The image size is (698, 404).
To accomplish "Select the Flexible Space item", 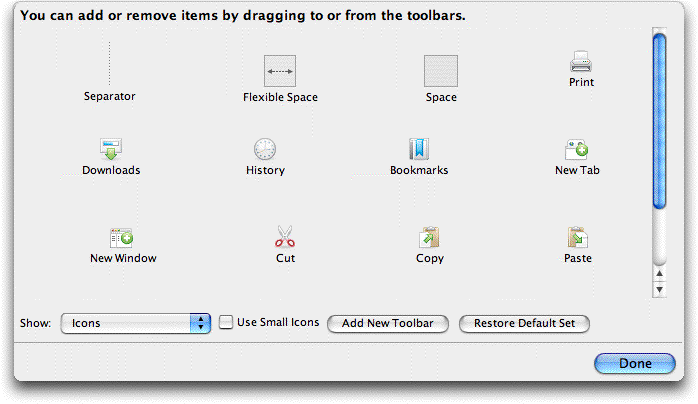I will tap(280, 71).
